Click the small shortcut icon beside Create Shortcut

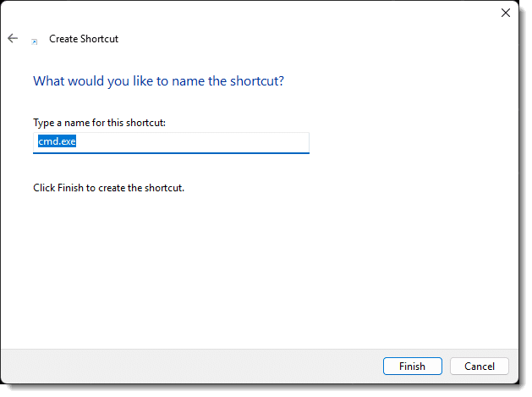(35, 41)
